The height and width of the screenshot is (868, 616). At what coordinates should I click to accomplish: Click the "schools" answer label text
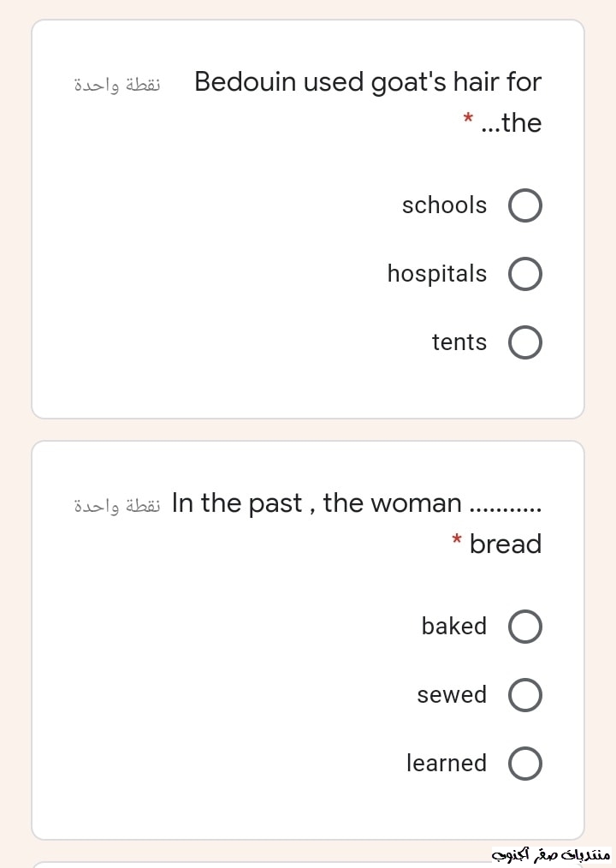point(444,205)
